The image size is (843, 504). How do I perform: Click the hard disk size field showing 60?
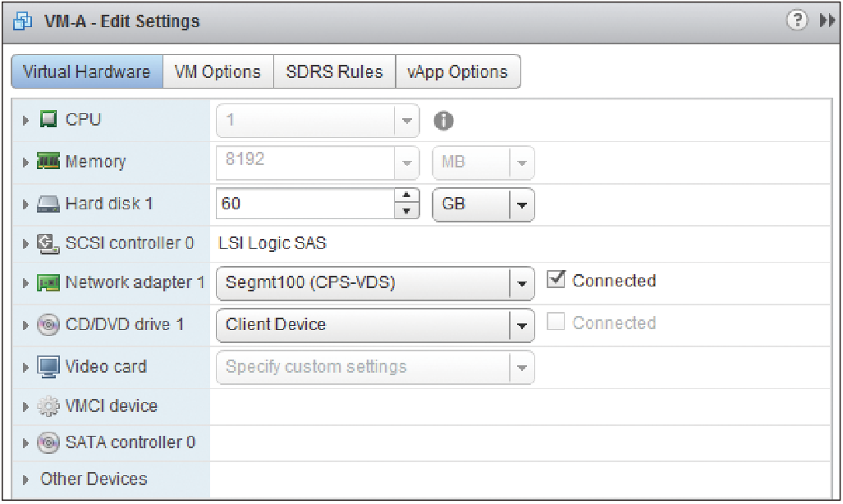(305, 204)
